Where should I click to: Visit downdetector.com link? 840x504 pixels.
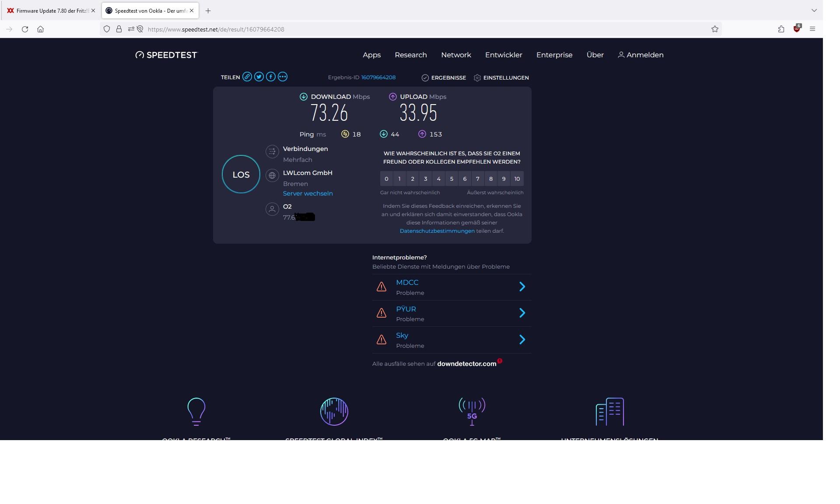click(x=467, y=364)
